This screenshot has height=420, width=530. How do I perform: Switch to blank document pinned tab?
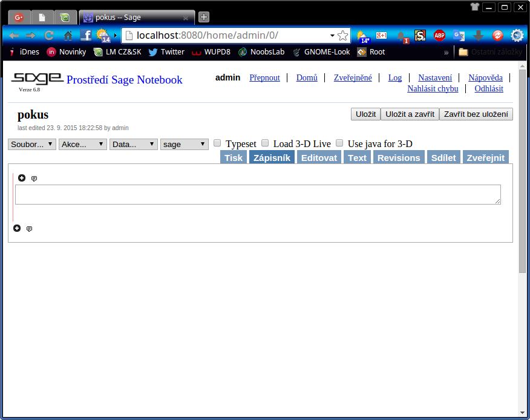pos(42,17)
